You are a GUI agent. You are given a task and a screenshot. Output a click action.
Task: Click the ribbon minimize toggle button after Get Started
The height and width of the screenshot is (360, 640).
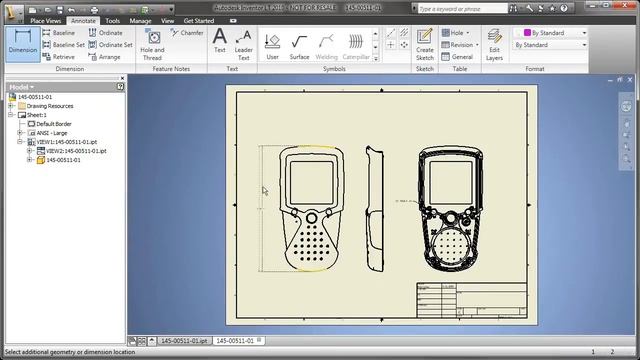pyautogui.click(x=233, y=21)
